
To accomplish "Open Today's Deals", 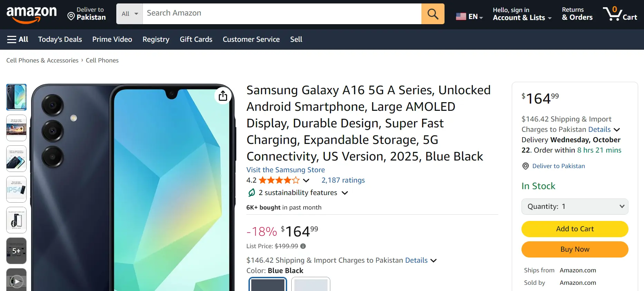I will (60, 39).
